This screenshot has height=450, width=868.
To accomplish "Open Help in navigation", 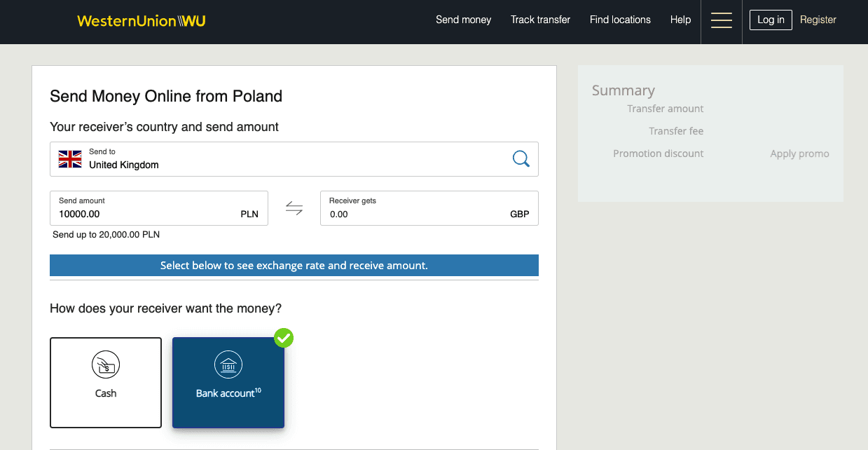I will pyautogui.click(x=681, y=20).
